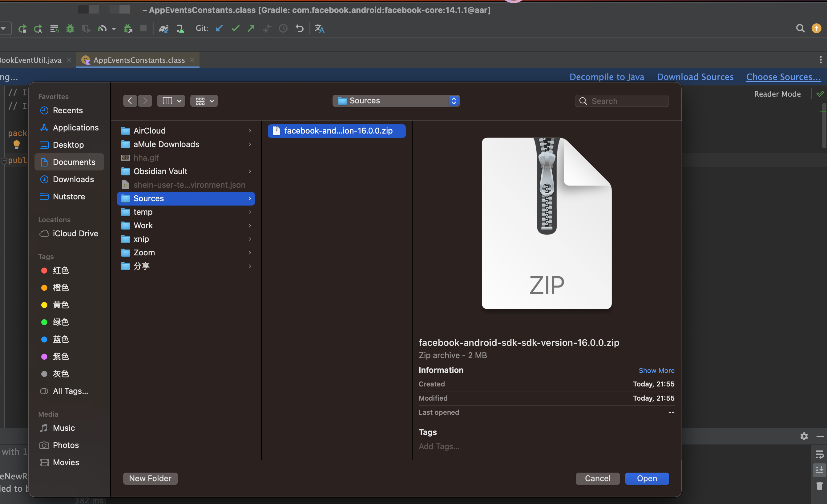
Task: Switch to the FacebookEventUtil.java tab
Action: point(31,60)
